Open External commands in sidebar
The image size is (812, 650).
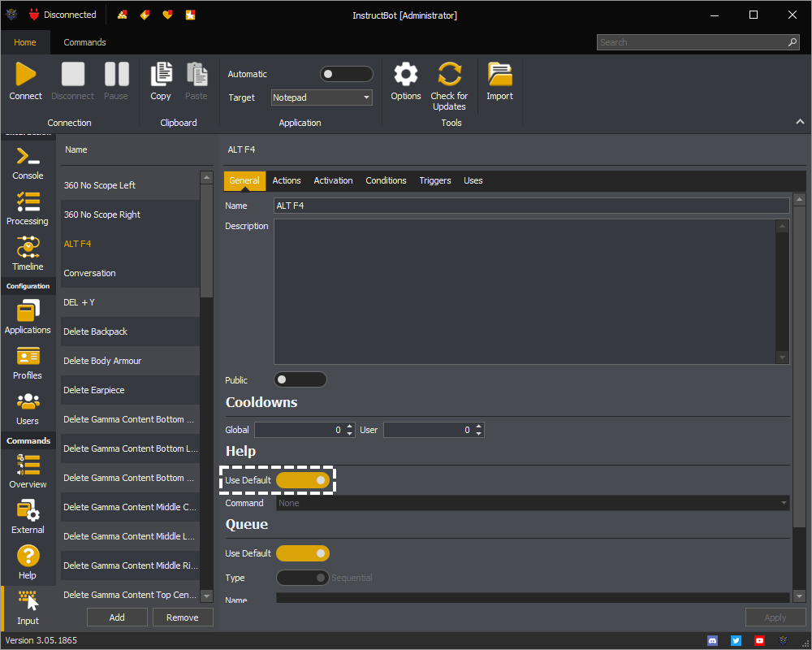[28, 518]
